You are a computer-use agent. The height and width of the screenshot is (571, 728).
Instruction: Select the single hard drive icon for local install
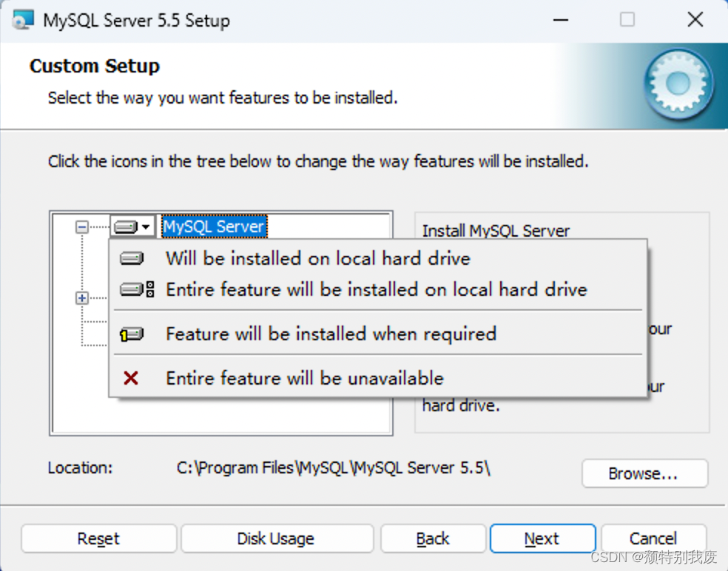click(x=131, y=258)
